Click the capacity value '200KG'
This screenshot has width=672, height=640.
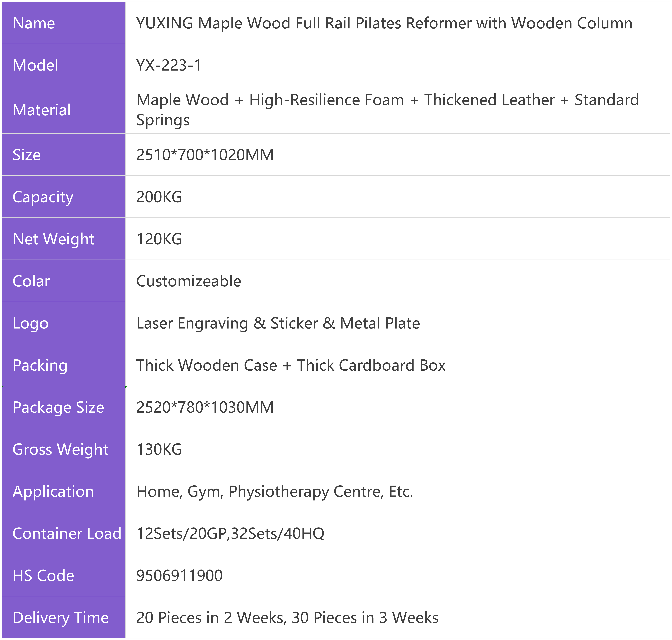point(159,197)
